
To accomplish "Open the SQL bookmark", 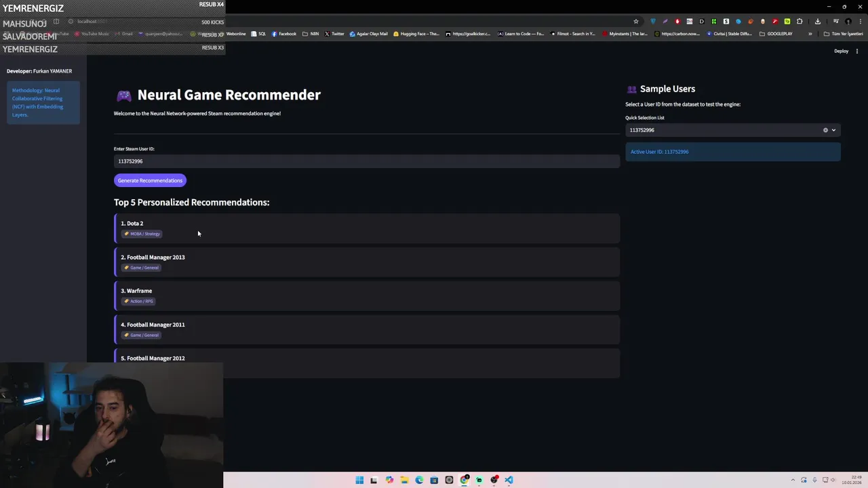I will [x=258, y=34].
